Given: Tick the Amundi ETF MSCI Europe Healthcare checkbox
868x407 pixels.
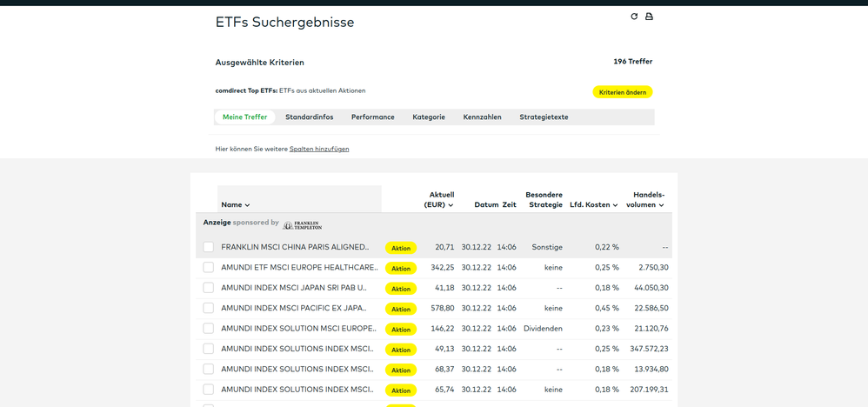Looking at the screenshot, I should [209, 268].
